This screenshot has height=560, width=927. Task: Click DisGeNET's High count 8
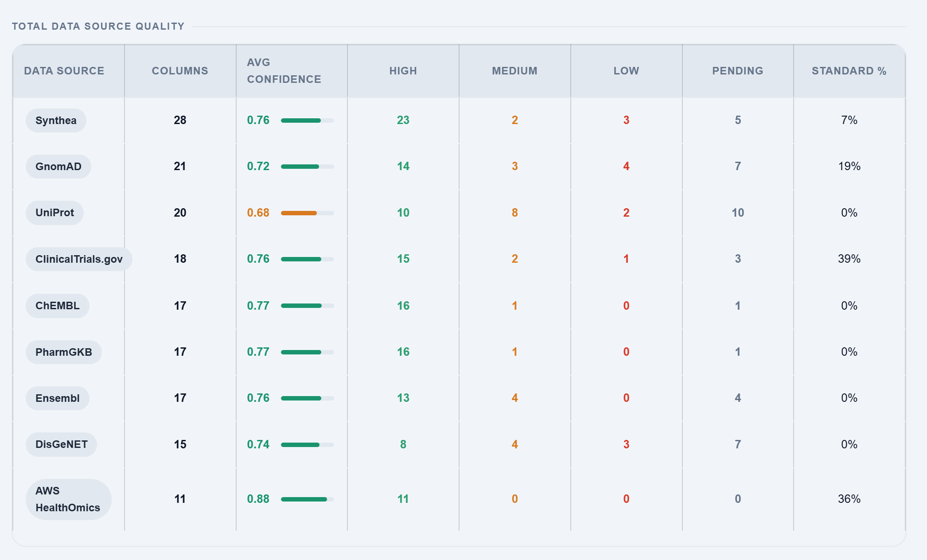click(403, 444)
